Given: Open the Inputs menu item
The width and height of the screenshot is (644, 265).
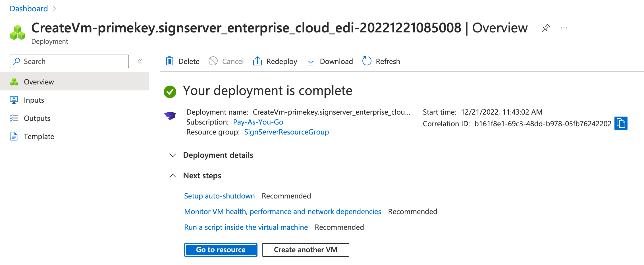Looking at the screenshot, I should coord(34,100).
